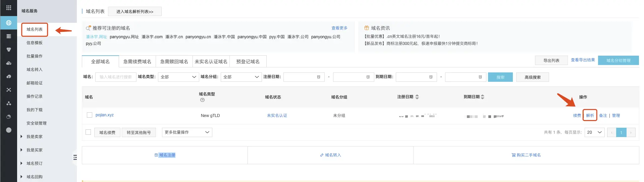Open 安全锁管理 in sidebar menu

37,123
